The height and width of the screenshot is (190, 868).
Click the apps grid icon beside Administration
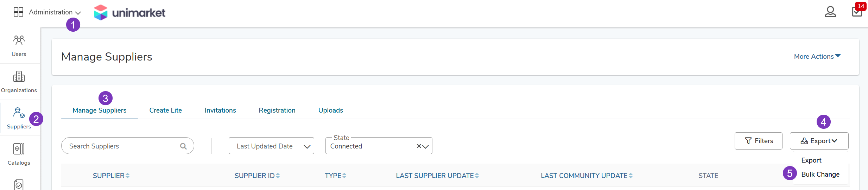coord(18,12)
